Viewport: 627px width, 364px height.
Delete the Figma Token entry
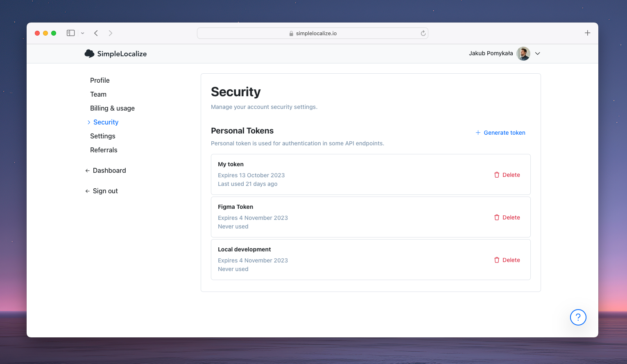[x=507, y=217]
